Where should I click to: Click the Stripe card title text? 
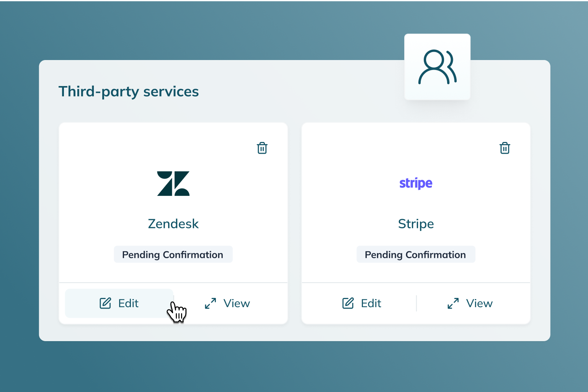416,224
